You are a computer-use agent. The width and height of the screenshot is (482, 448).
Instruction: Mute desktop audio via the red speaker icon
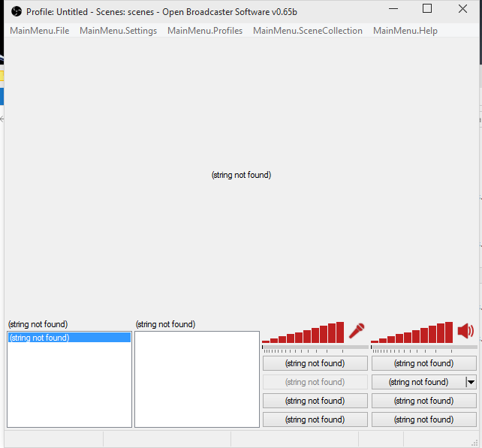coord(465,331)
